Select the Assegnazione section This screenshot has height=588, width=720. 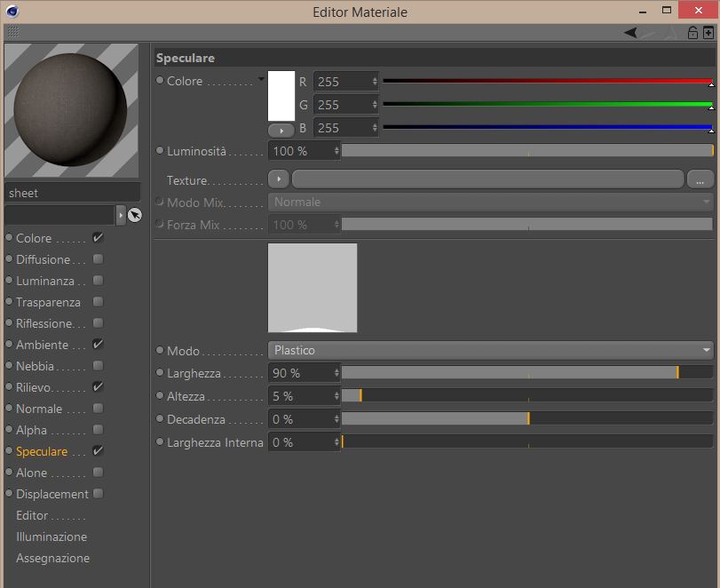tap(52, 558)
